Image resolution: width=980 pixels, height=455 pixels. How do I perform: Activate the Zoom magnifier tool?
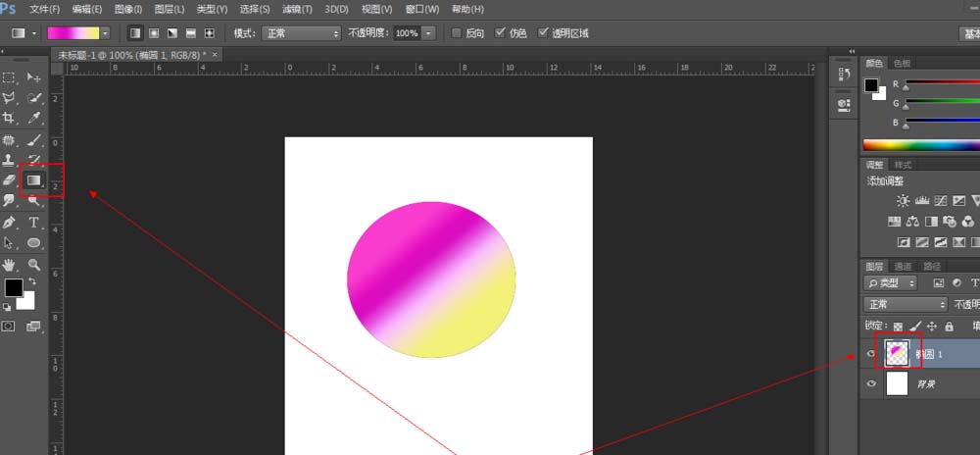(x=34, y=265)
